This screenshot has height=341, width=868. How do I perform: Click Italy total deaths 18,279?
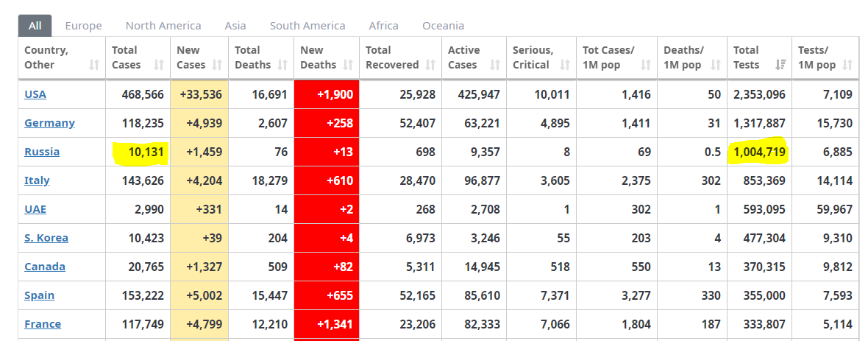(x=269, y=180)
